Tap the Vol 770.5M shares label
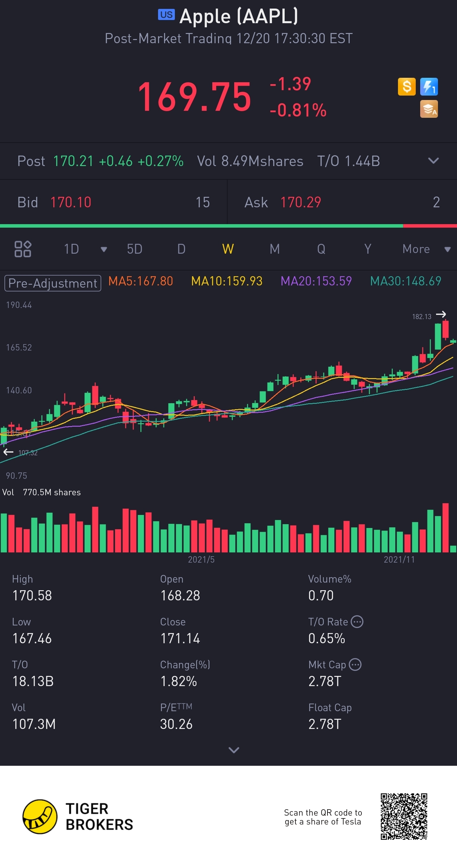Image resolution: width=457 pixels, height=868 pixels. coord(42,492)
